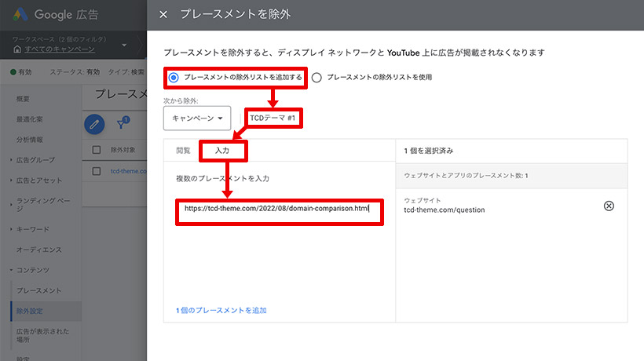The height and width of the screenshot is (361, 644).
Task: Click the tcd-theme.com/question entry text
Action: [445, 210]
